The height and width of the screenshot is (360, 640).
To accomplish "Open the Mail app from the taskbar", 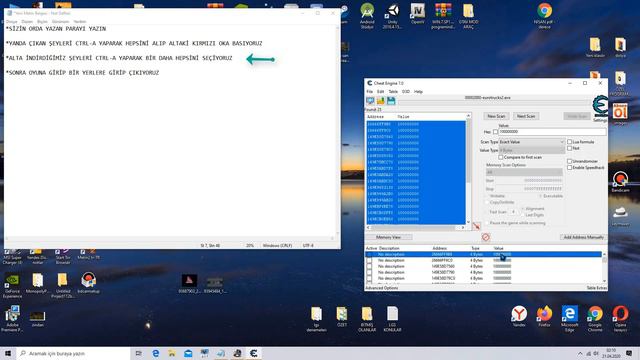I will [188, 353].
